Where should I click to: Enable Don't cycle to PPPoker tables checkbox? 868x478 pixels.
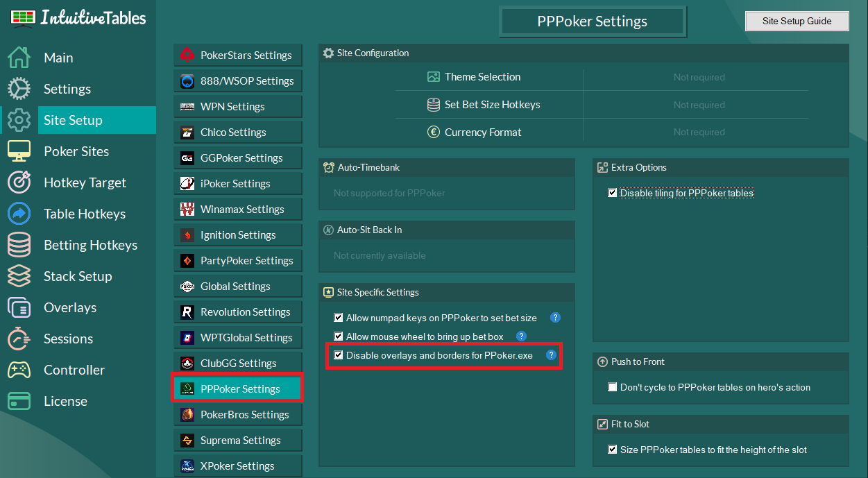(x=612, y=387)
